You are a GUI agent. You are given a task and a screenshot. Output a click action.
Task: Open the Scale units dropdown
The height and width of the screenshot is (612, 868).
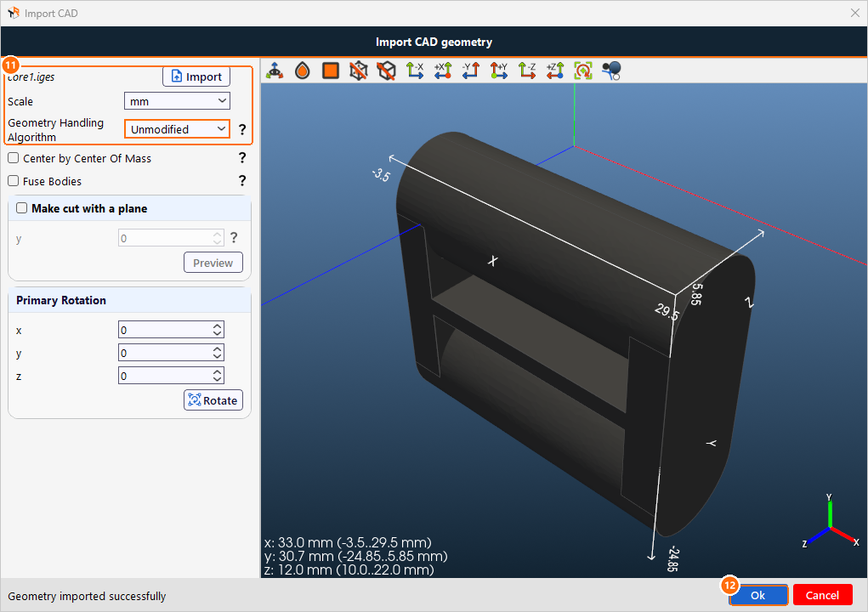pos(177,101)
